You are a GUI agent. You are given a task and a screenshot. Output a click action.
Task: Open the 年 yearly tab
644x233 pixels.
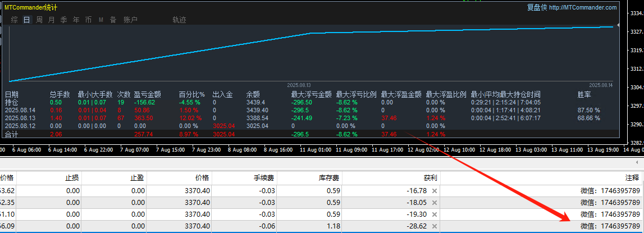tap(76, 20)
